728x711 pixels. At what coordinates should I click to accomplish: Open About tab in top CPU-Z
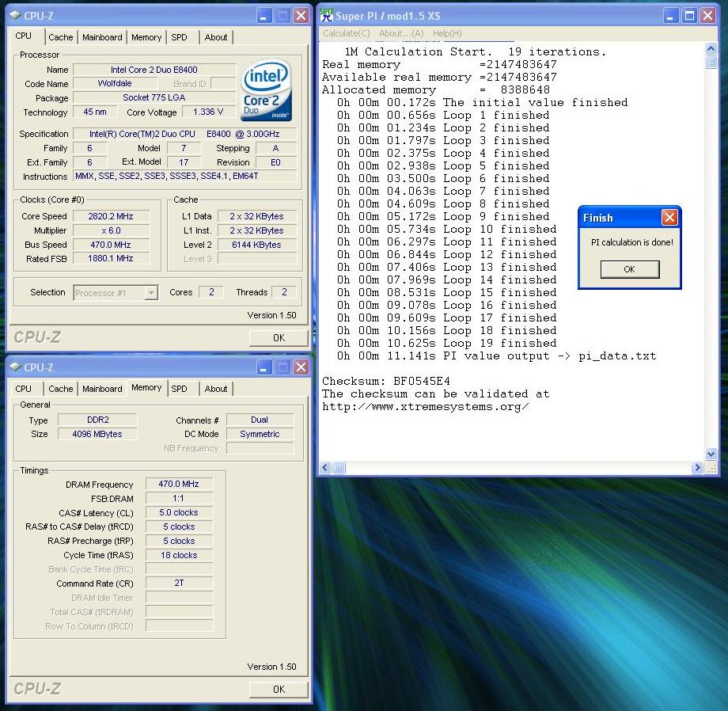tap(216, 37)
